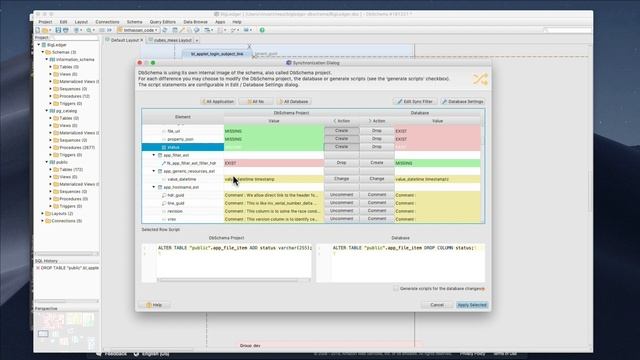Select the DROP TABLE entry in SQL History
This screenshot has height=360, width=640.
tap(67, 268)
